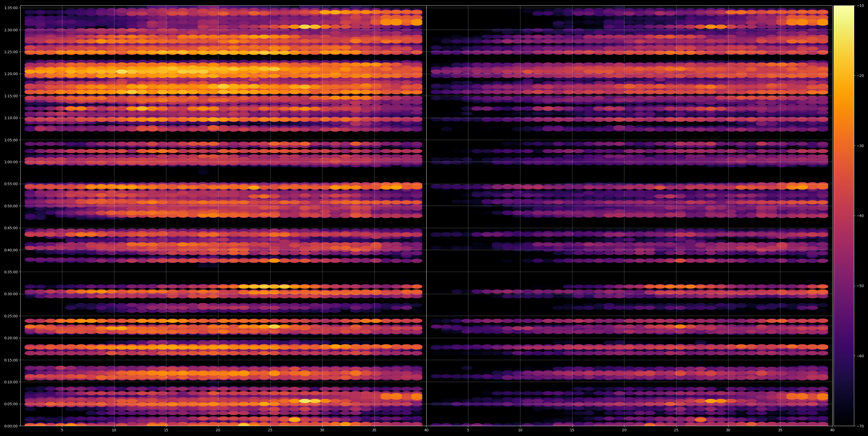This screenshot has width=868, height=436.
Task: Click the 0:15:00 time axis label
Action: pos(11,360)
